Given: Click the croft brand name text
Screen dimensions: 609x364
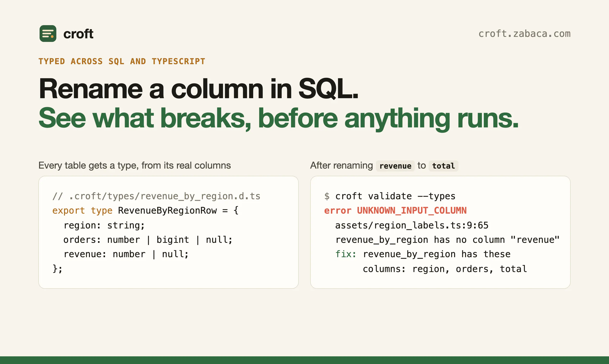Looking at the screenshot, I should [78, 34].
